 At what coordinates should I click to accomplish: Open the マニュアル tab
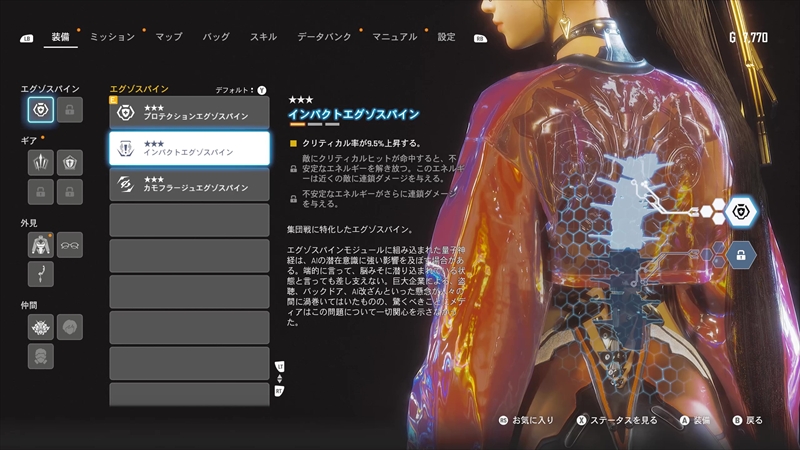(x=394, y=37)
